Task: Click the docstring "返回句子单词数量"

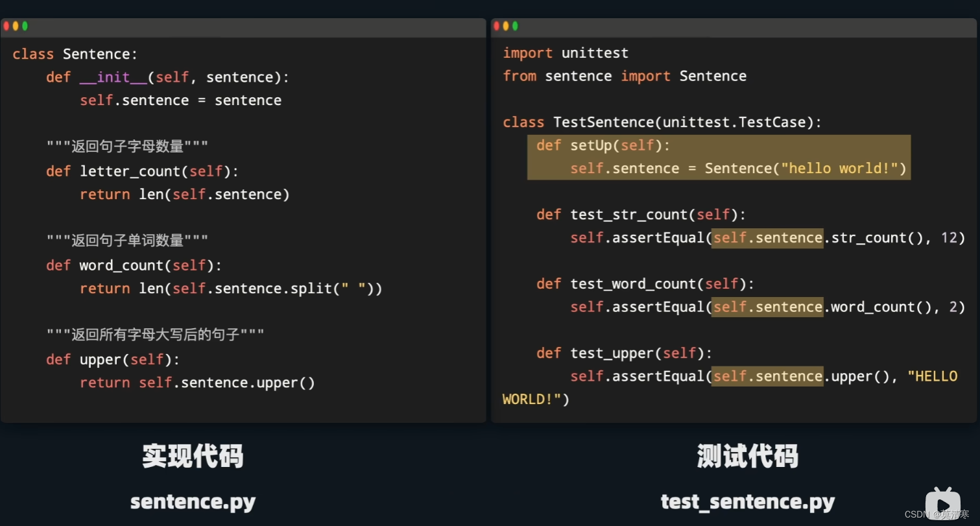Action: (x=128, y=241)
